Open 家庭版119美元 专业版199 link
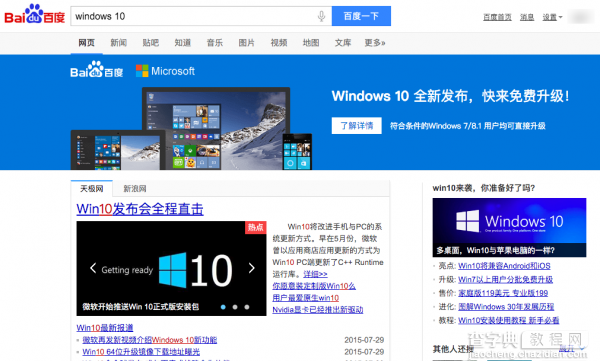 (503, 293)
